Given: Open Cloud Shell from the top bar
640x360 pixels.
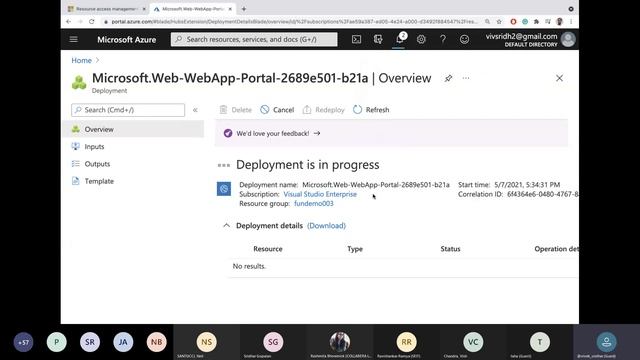Looking at the screenshot, I should click(356, 39).
